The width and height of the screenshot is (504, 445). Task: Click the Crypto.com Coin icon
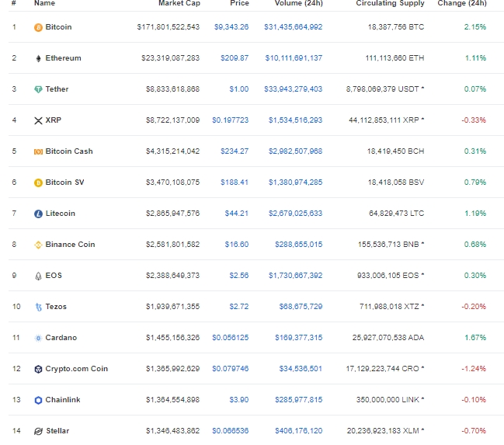point(38,369)
